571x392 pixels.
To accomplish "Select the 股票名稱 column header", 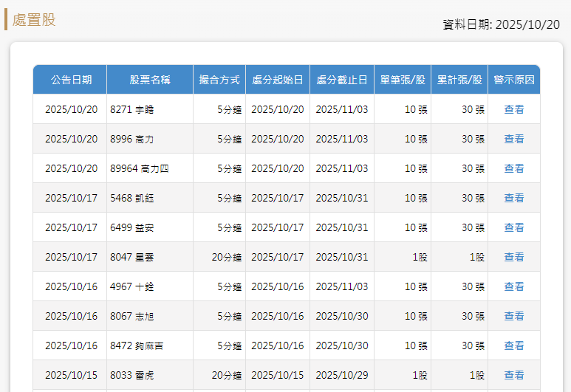I will click(x=150, y=80).
